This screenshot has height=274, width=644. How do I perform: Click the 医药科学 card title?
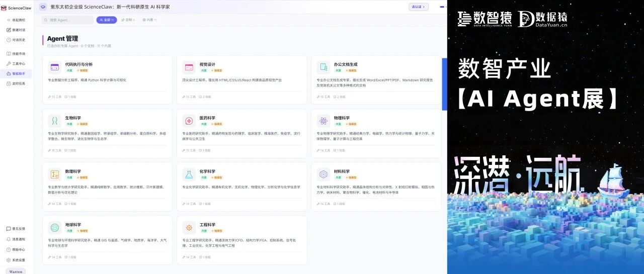click(207, 118)
